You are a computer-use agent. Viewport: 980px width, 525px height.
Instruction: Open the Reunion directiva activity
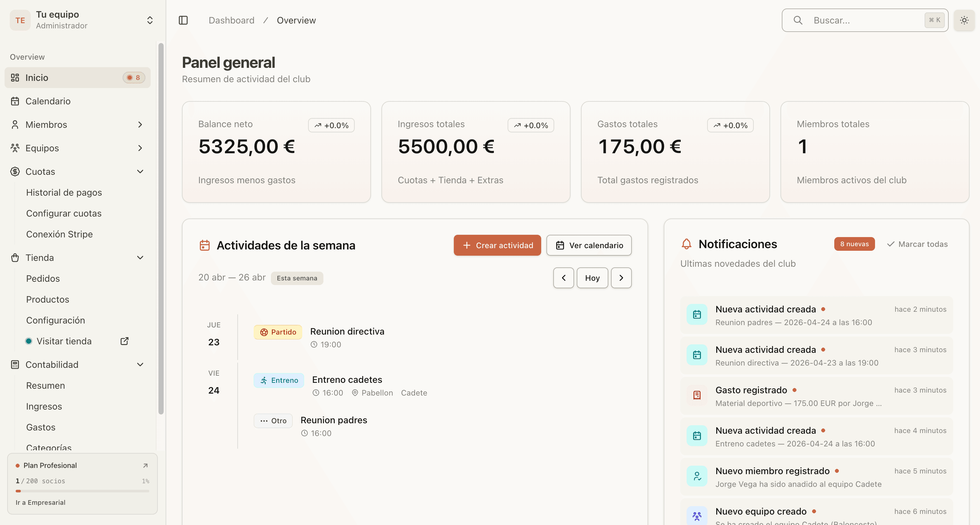point(347,331)
